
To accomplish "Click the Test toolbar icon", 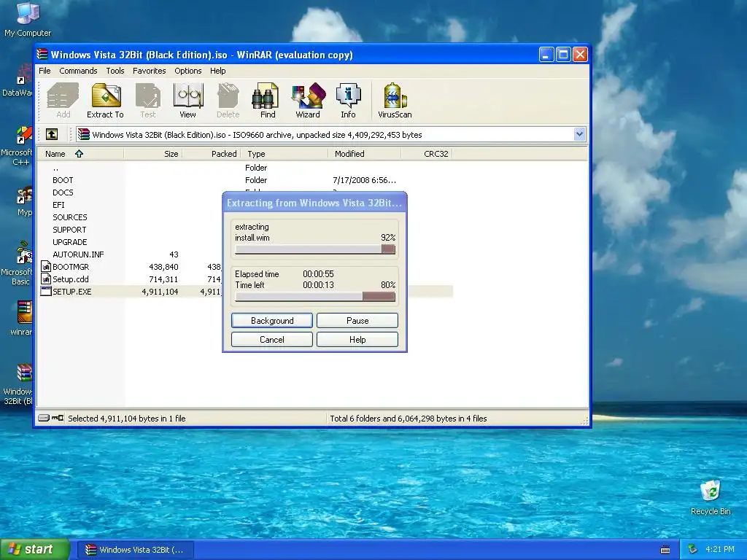I will pyautogui.click(x=148, y=100).
